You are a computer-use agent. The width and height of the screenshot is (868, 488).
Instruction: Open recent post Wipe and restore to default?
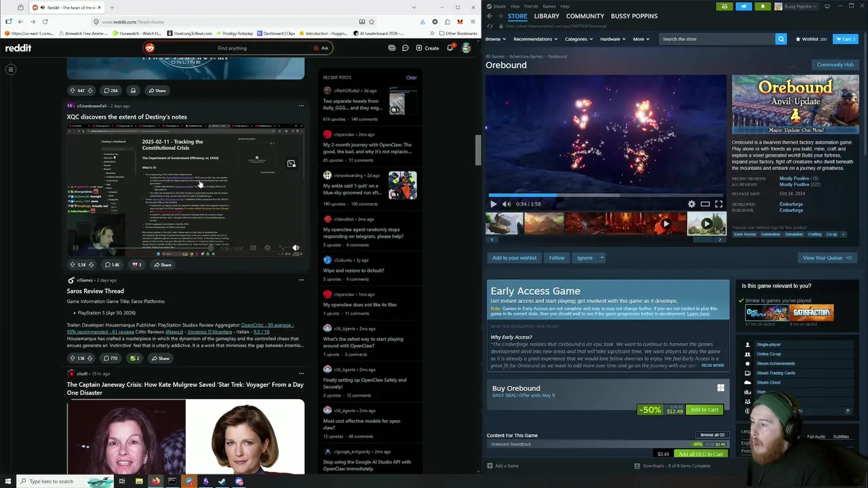point(353,270)
